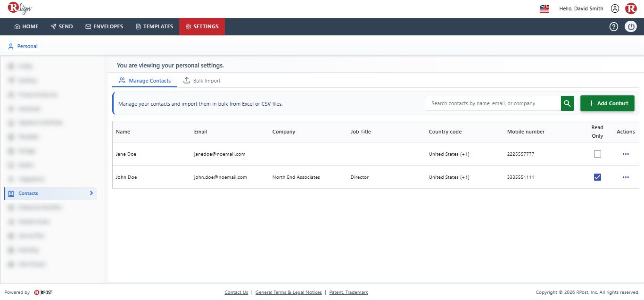Toggle Read Only for Jane Doe
This screenshot has height=300, width=644.
(x=597, y=154)
